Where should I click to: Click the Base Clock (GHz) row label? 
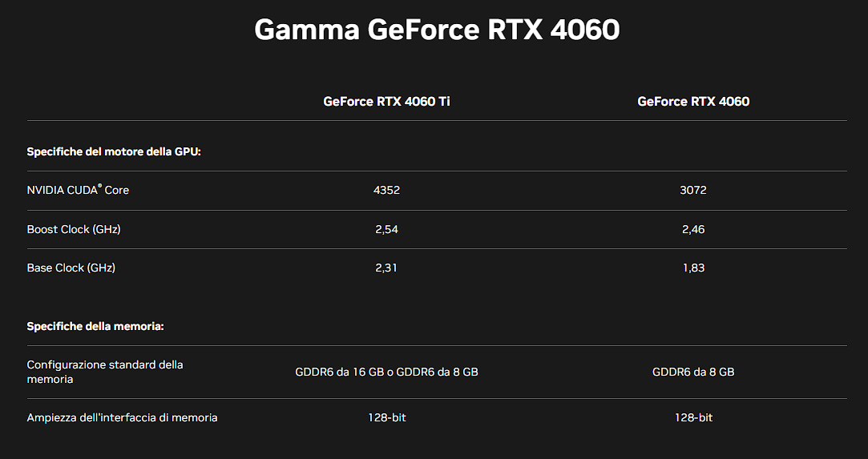point(71,268)
